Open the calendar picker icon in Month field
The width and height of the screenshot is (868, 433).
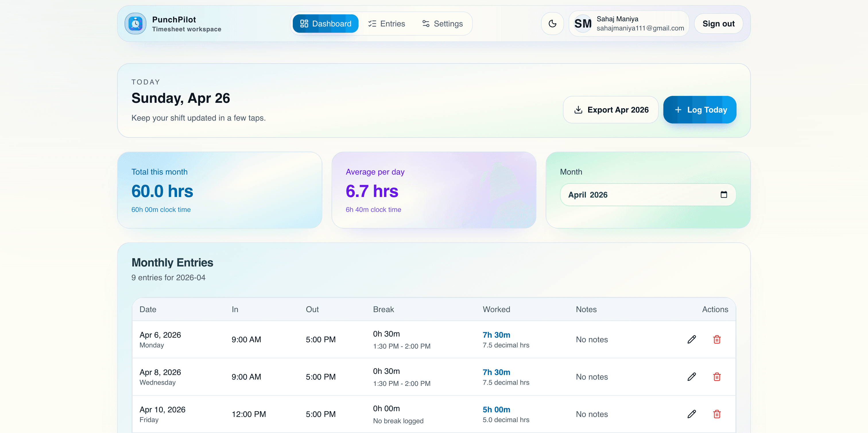[x=723, y=194]
